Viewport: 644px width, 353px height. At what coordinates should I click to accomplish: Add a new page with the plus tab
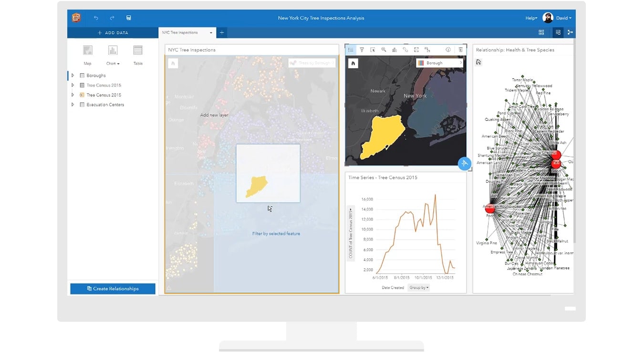point(222,33)
